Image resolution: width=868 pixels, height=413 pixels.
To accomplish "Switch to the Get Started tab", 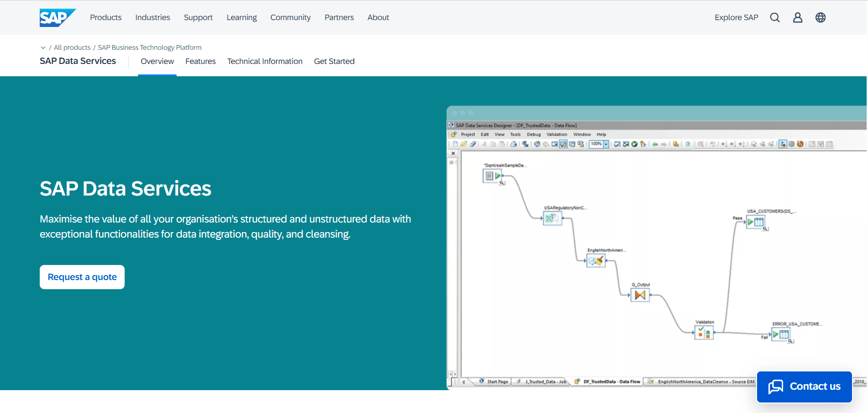I will 334,61.
